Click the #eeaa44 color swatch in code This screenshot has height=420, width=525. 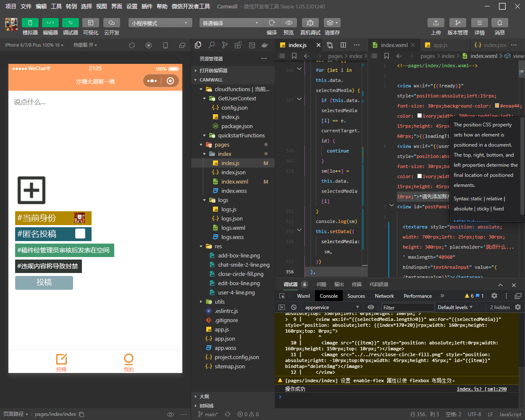[x=497, y=106]
